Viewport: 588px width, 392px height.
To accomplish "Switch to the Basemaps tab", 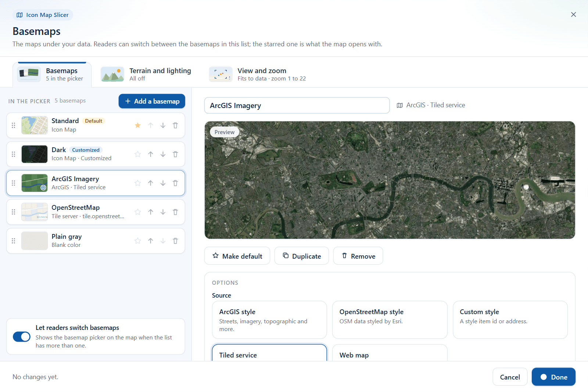I will (52, 75).
